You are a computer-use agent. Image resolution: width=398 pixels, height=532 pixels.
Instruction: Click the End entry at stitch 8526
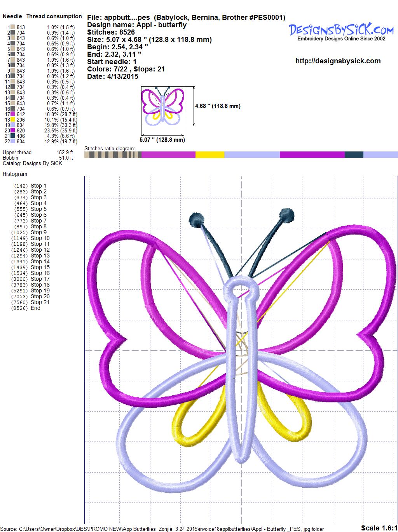pyautogui.click(x=35, y=308)
